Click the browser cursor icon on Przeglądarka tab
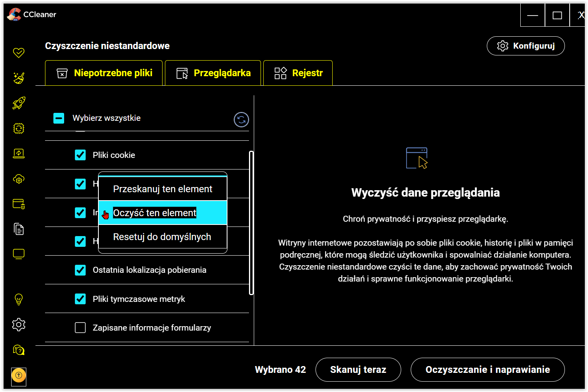 (x=182, y=73)
